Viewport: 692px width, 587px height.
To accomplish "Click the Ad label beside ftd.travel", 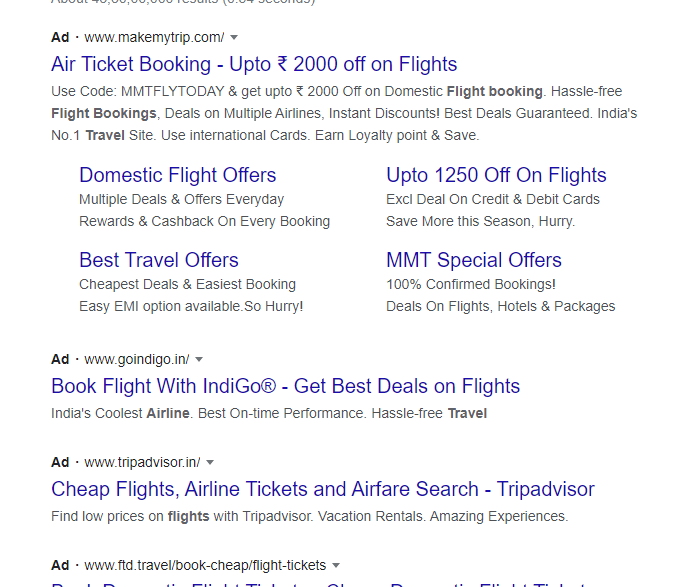I will click(60, 565).
